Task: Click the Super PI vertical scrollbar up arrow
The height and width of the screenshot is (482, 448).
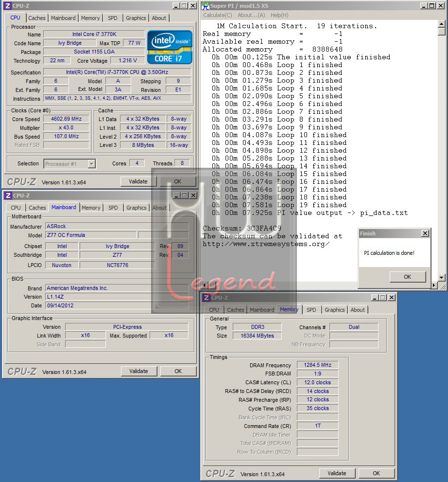Action: (442, 24)
